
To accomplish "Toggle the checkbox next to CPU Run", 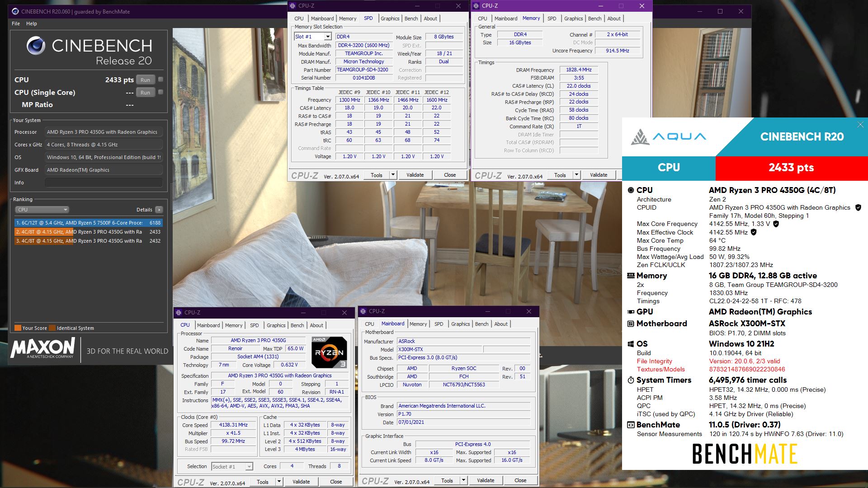I will click(x=160, y=80).
